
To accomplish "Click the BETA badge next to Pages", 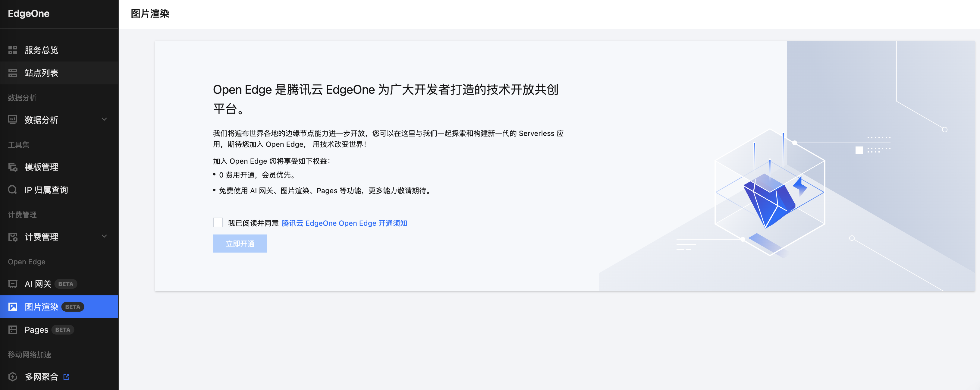I will tap(63, 329).
